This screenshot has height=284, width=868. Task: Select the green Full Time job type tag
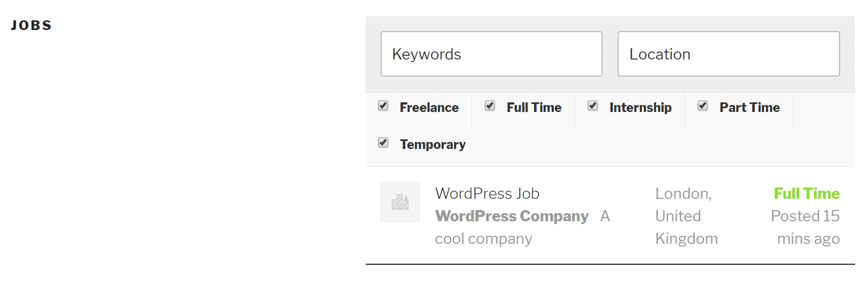point(806,193)
